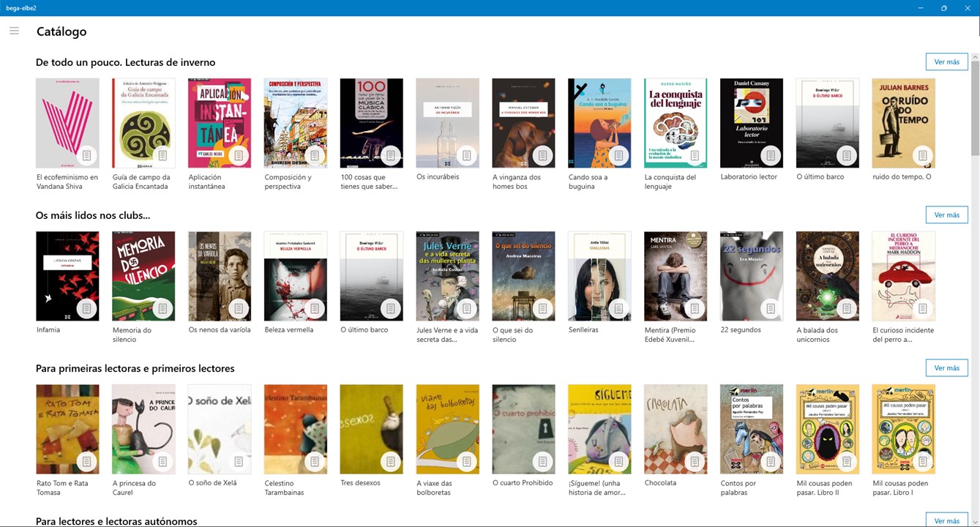Open La conquista del lenguaje book cover
Image resolution: width=980 pixels, height=527 pixels.
[x=676, y=123]
